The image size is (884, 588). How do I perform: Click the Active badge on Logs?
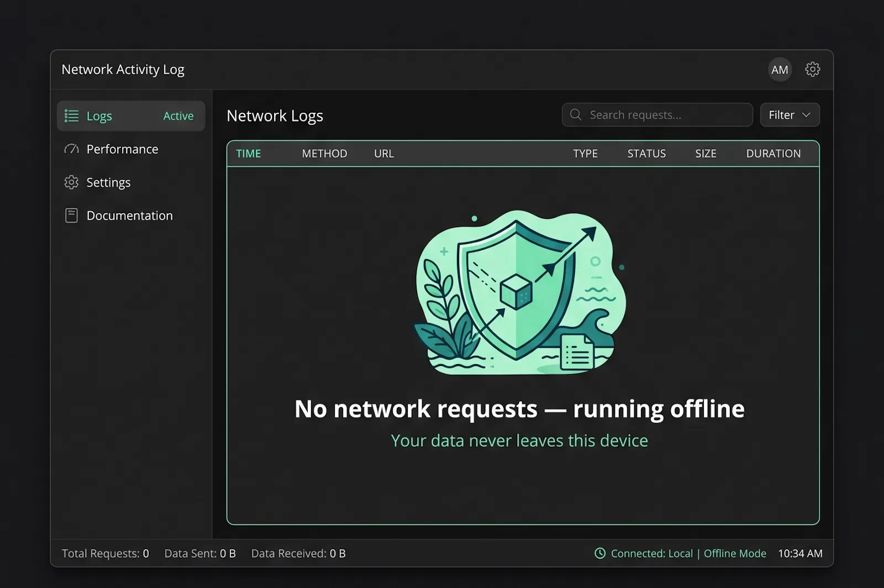pyautogui.click(x=178, y=116)
